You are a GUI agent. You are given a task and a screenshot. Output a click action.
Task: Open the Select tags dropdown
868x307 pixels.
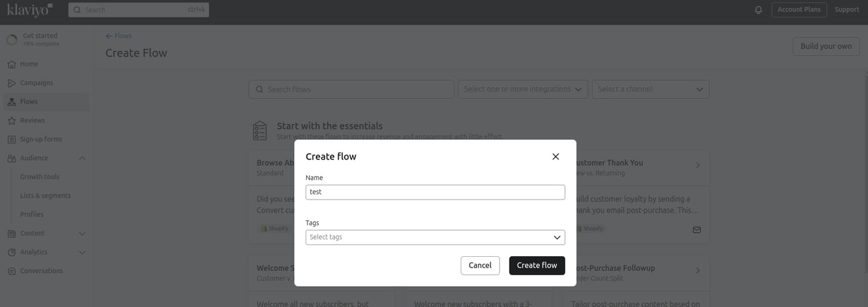point(435,237)
